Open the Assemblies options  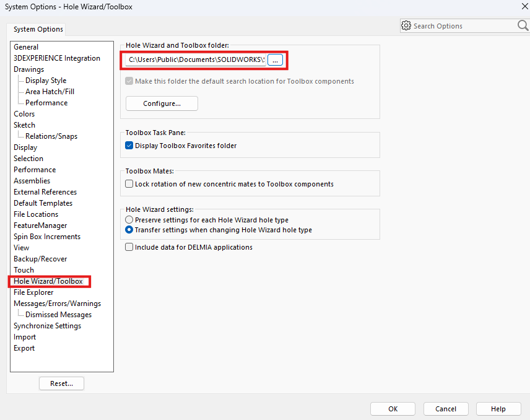click(x=32, y=181)
